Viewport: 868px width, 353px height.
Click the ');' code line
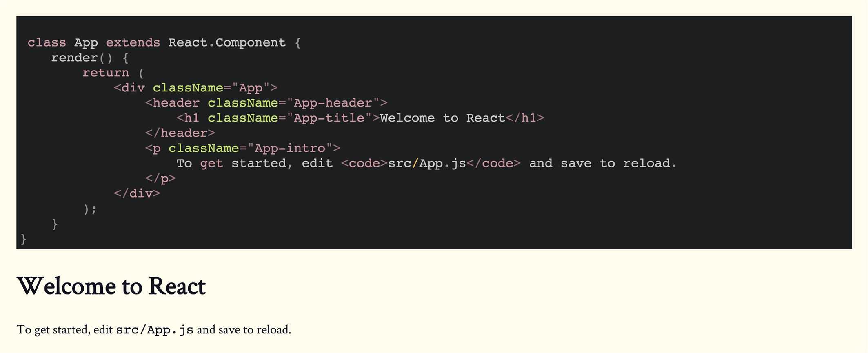90,209
